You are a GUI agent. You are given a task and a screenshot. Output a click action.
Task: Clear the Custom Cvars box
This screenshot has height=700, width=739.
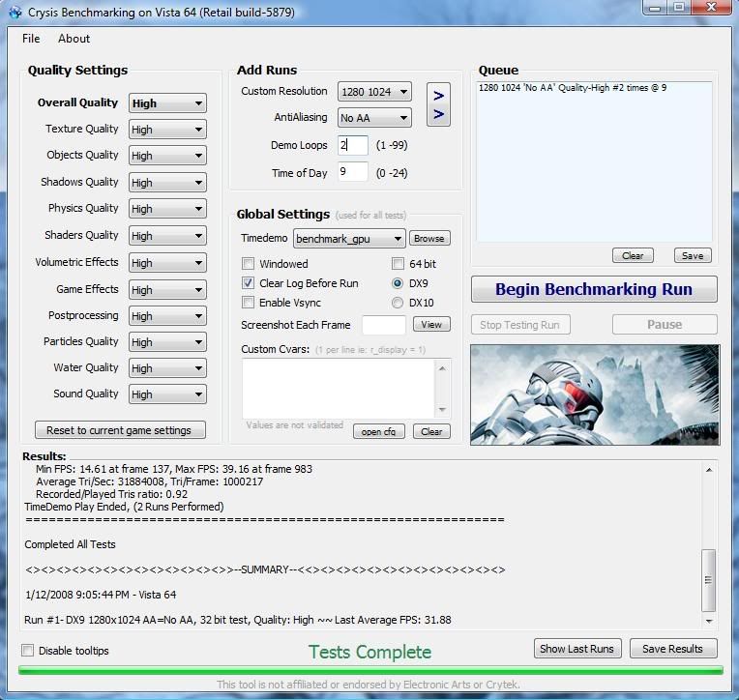[x=431, y=431]
